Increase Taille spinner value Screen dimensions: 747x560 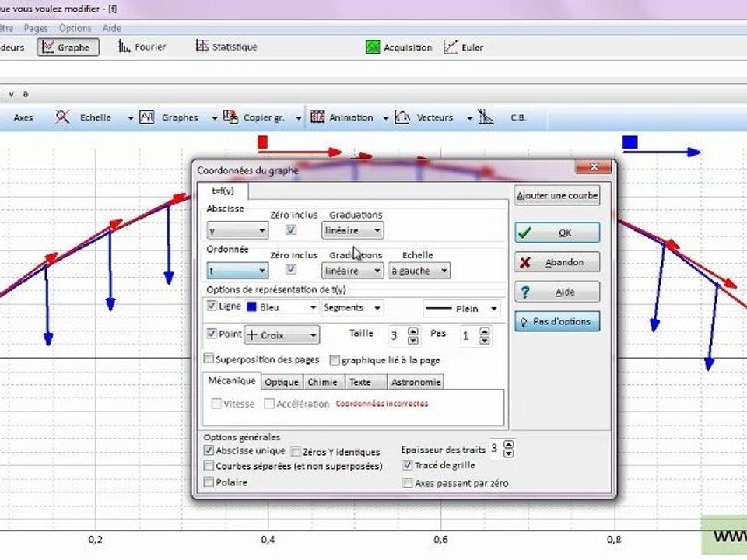(413, 331)
